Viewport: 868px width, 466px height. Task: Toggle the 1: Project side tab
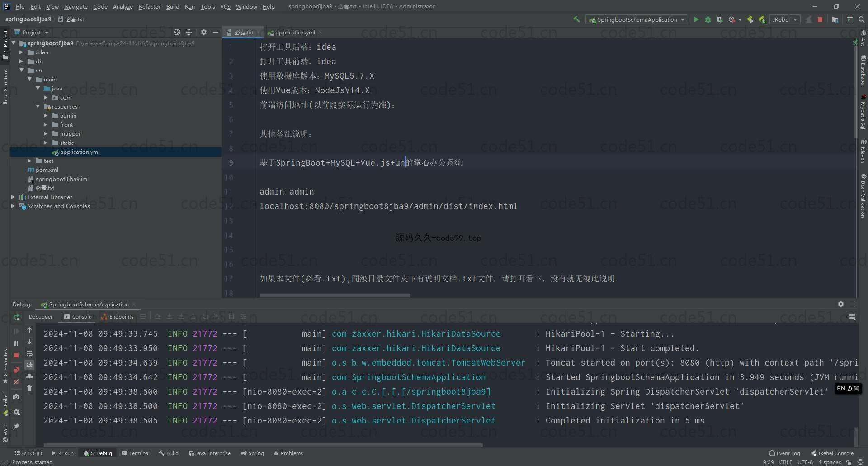[x=5, y=45]
